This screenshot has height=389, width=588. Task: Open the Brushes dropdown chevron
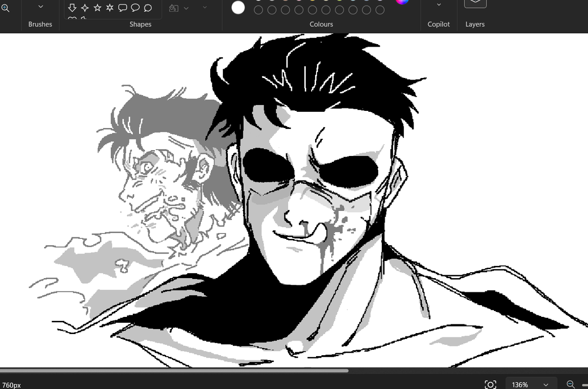[x=40, y=6]
